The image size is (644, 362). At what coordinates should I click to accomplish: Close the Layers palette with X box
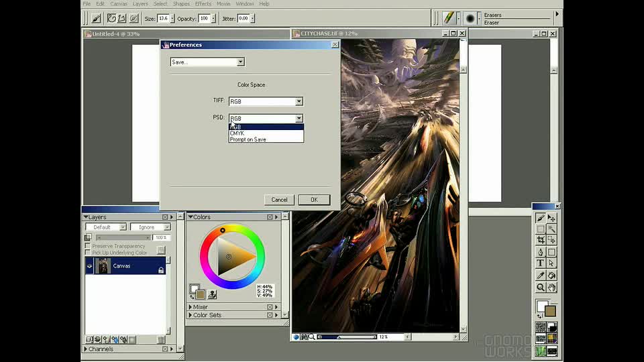click(165, 217)
